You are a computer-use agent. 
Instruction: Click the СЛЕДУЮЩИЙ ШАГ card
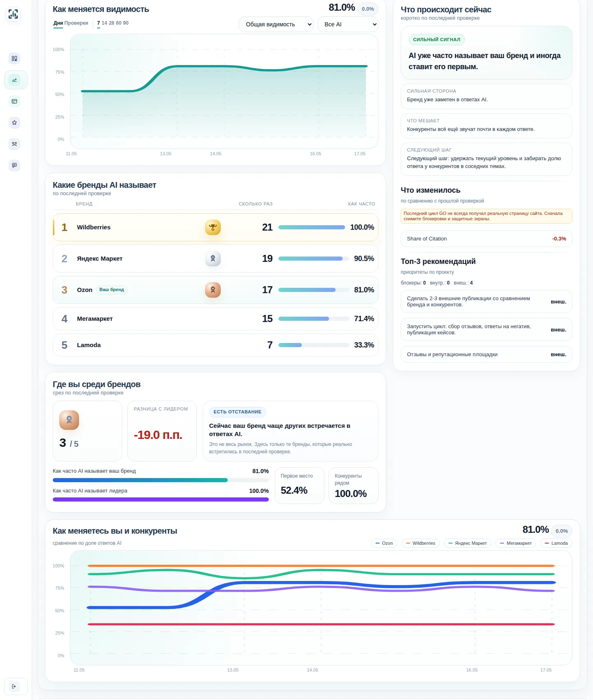(x=486, y=159)
